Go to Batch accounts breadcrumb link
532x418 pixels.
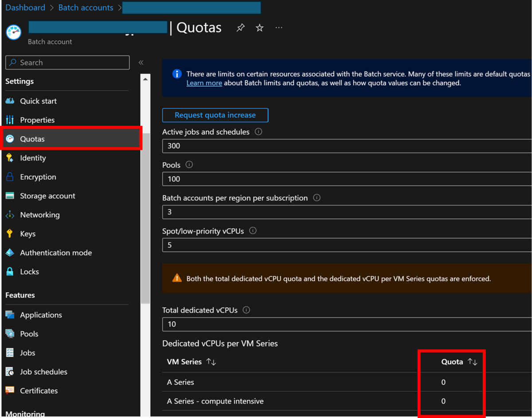click(86, 8)
